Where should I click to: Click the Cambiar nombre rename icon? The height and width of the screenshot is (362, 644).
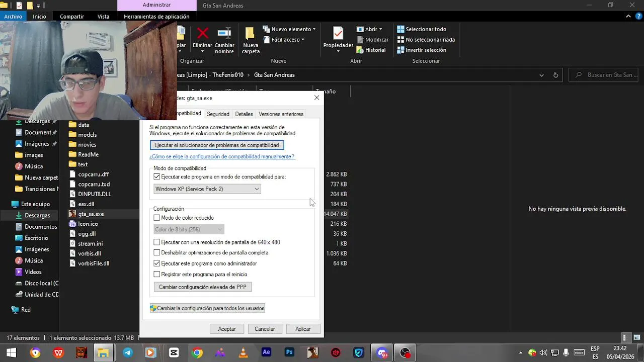pyautogui.click(x=224, y=34)
